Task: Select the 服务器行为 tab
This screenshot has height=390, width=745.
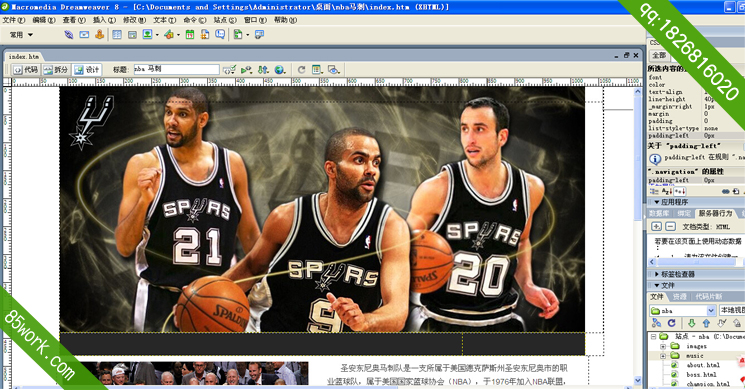Action: click(715, 213)
